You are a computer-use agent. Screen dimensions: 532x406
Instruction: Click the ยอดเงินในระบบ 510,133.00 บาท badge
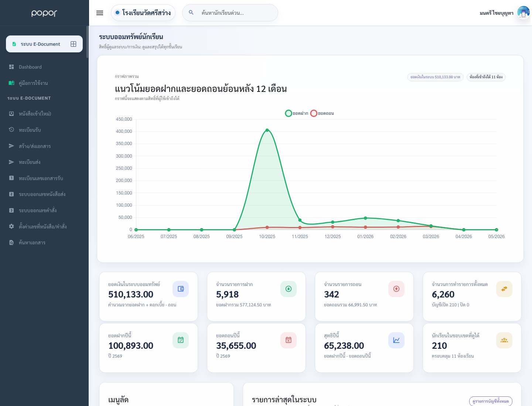click(x=435, y=77)
